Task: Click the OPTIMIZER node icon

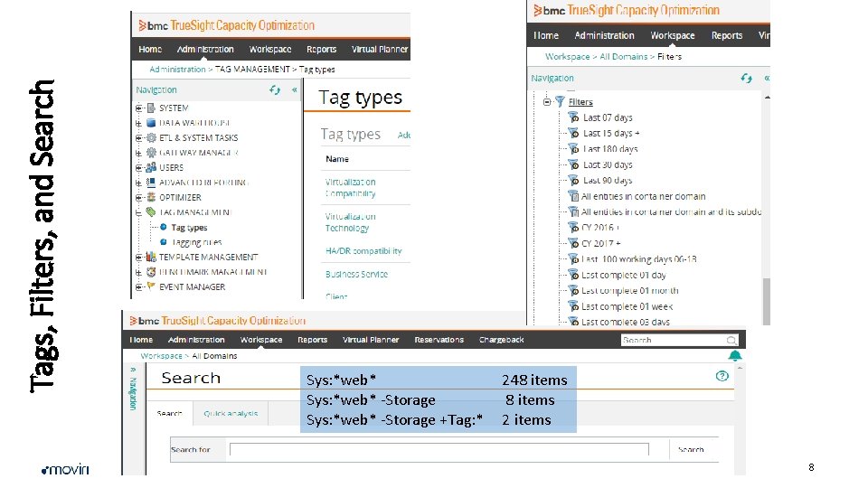Action: click(x=151, y=197)
